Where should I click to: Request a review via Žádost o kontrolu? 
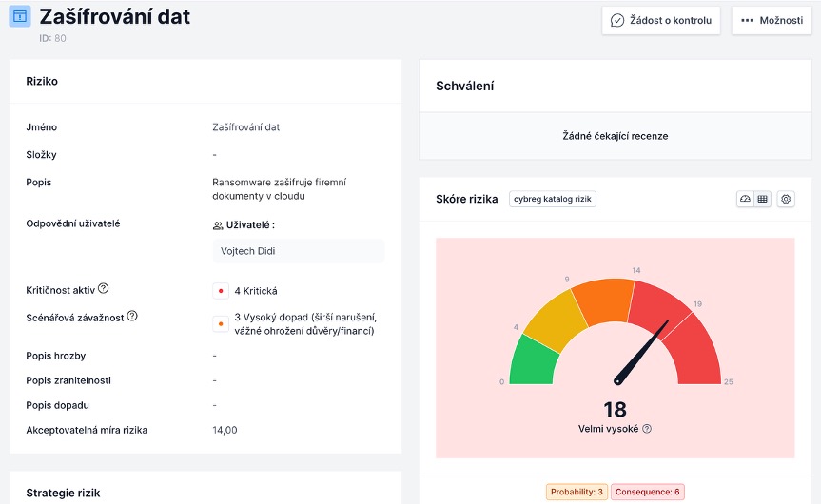660,20
